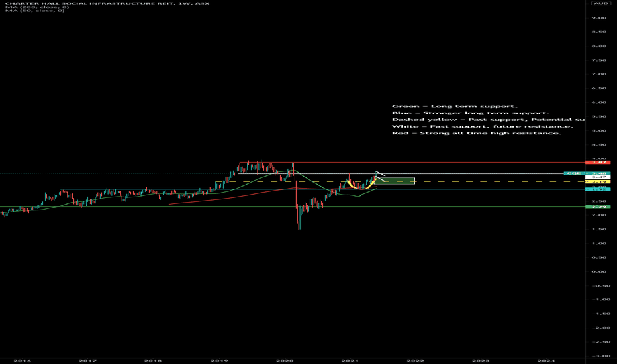
Task: Click the 2016 label on time axis
Action: point(23,361)
